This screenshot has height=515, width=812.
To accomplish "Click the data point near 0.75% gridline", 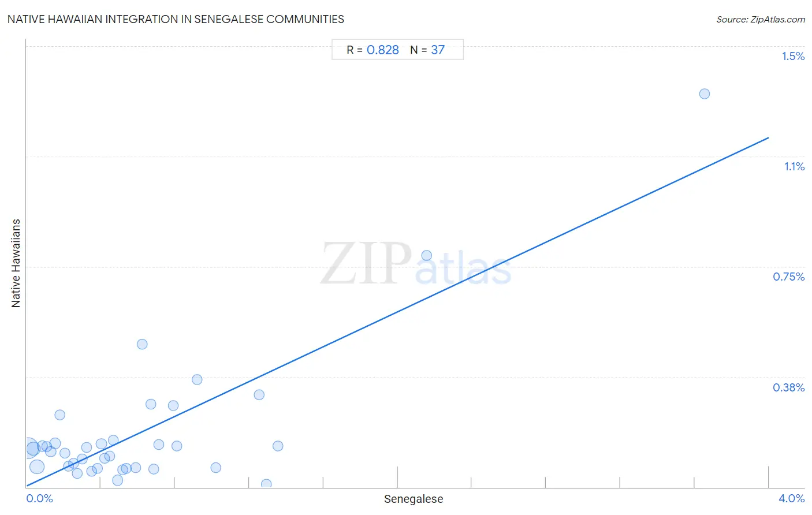I will 426,255.
